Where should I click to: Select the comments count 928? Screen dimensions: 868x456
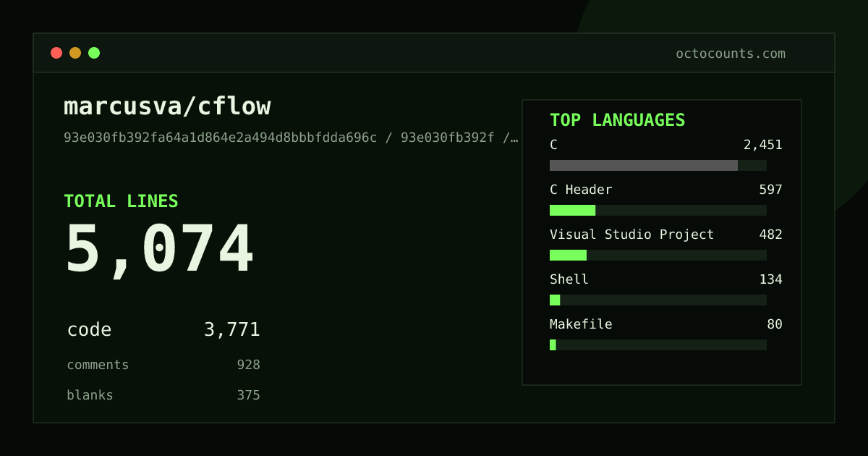(248, 365)
